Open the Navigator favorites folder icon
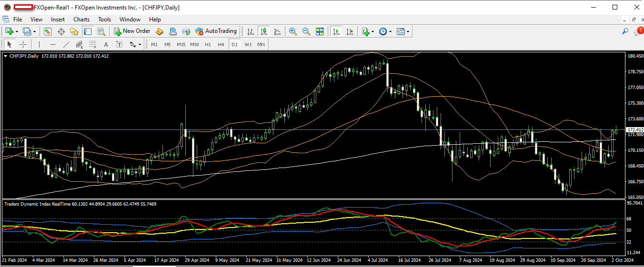Screen dimensions: 644x267 (x=74, y=31)
